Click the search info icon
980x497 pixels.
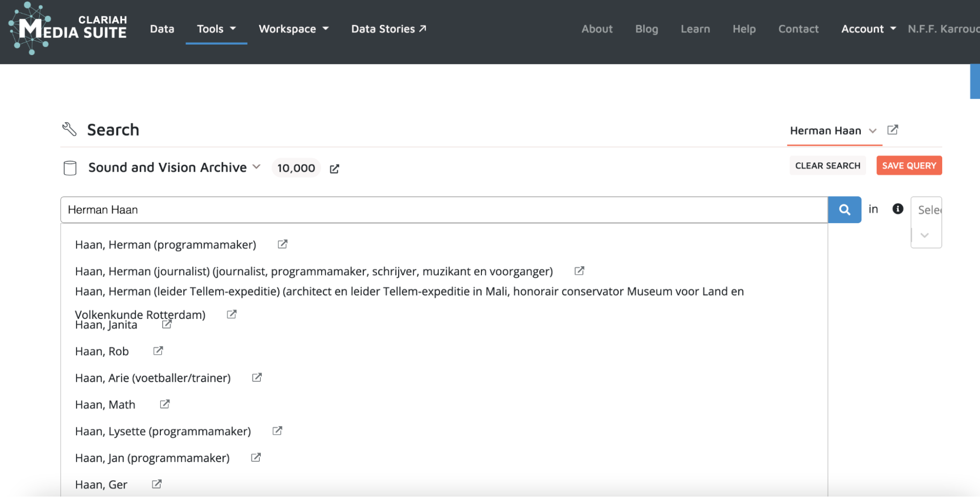[898, 209]
